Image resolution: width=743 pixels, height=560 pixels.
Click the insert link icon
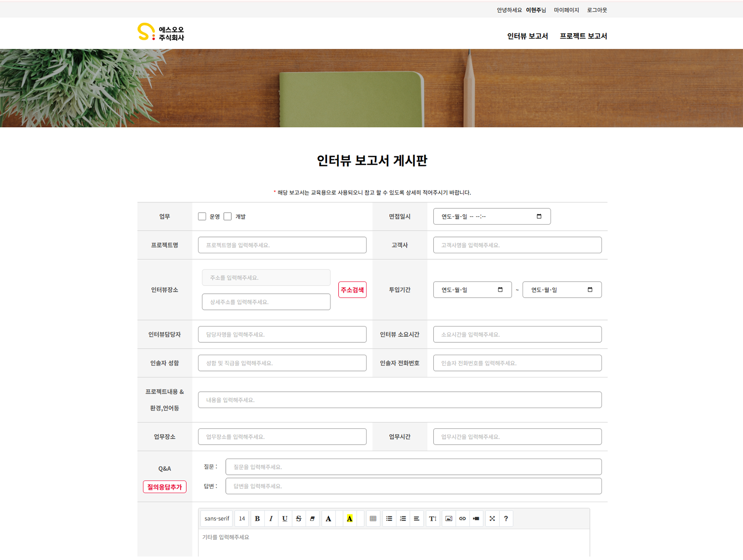[x=463, y=518]
